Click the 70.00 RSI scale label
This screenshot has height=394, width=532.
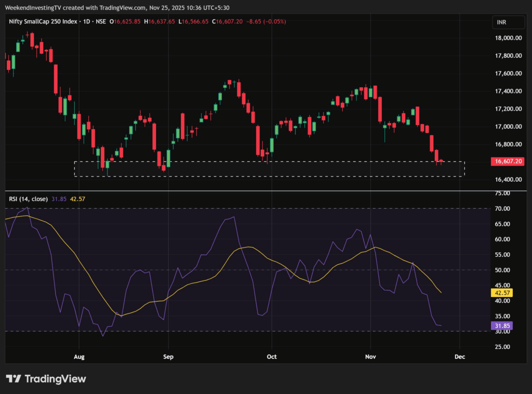[501, 209]
